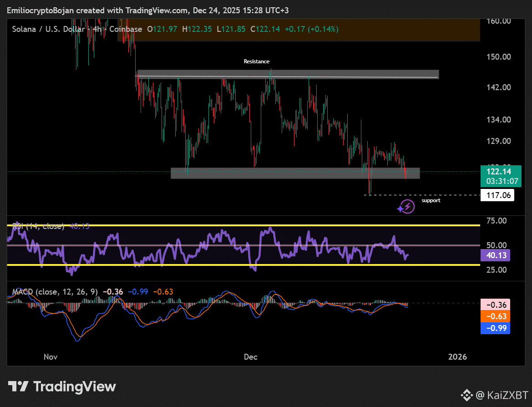Click the TradingView logo icon
Image resolution: width=532 pixels, height=407 pixels.
18,387
